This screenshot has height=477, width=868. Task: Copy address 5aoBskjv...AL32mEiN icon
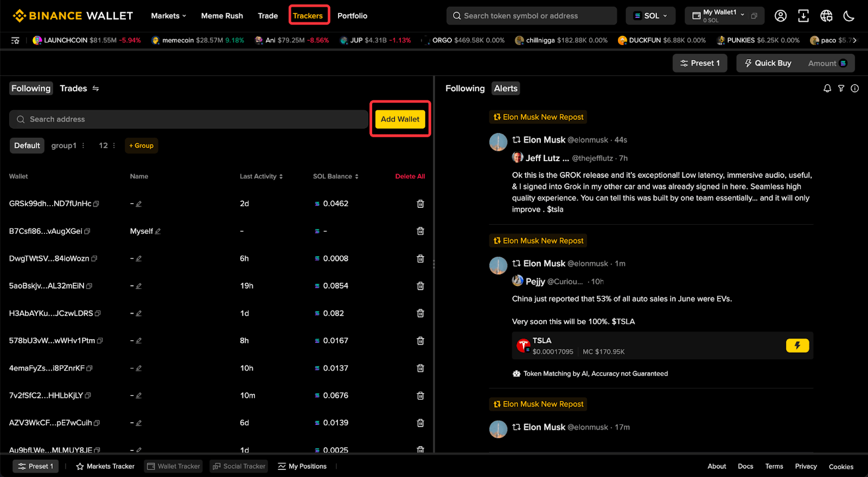coord(89,286)
